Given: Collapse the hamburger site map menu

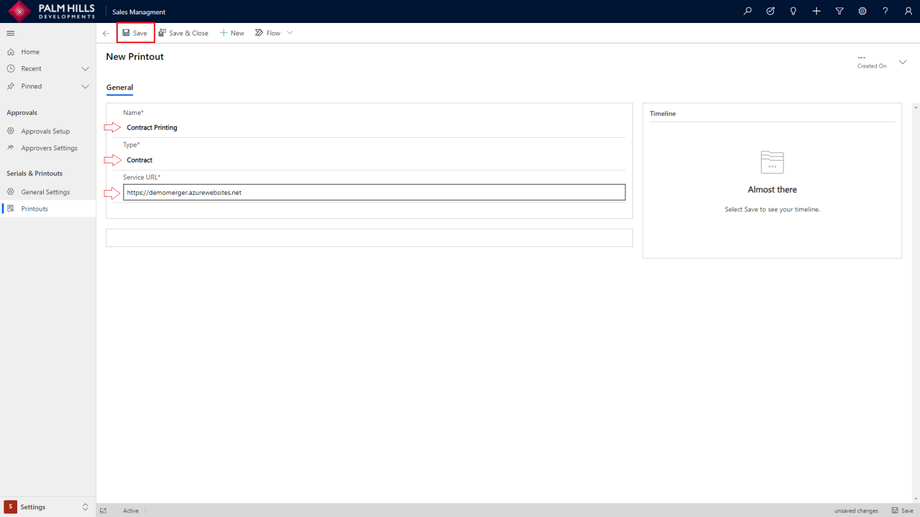Looking at the screenshot, I should click(11, 33).
